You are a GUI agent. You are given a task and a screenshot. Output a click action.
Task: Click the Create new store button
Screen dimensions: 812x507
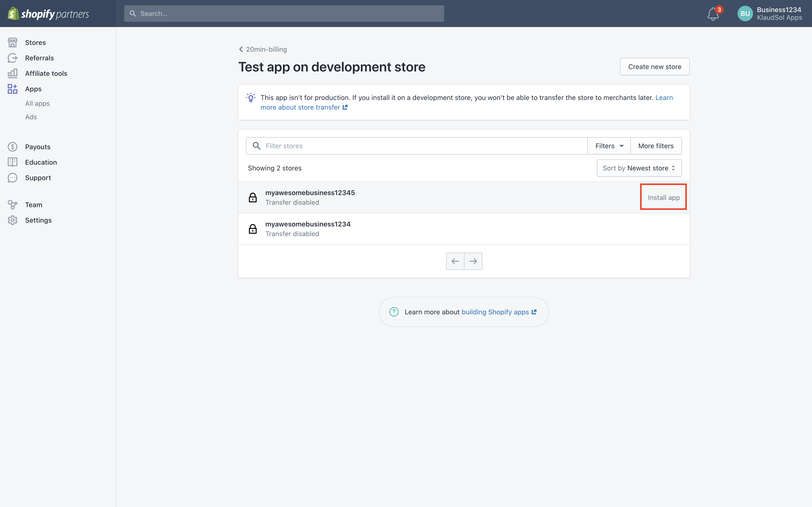[x=655, y=67]
